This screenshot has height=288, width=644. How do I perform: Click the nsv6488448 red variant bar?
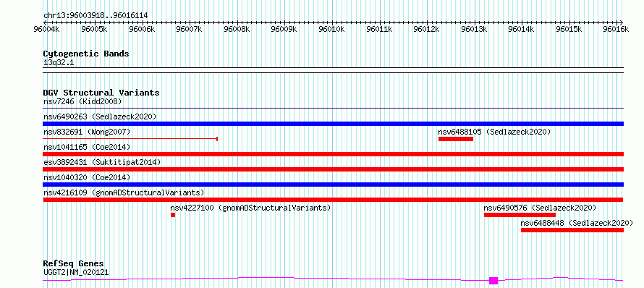(x=572, y=230)
